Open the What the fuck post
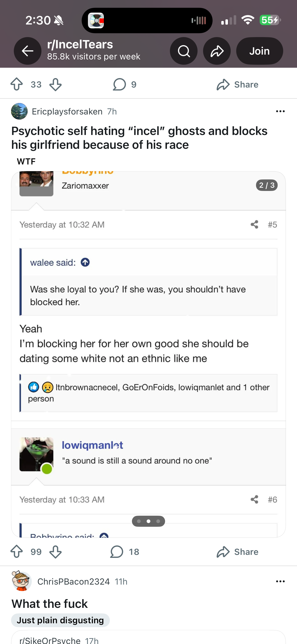 point(49,604)
